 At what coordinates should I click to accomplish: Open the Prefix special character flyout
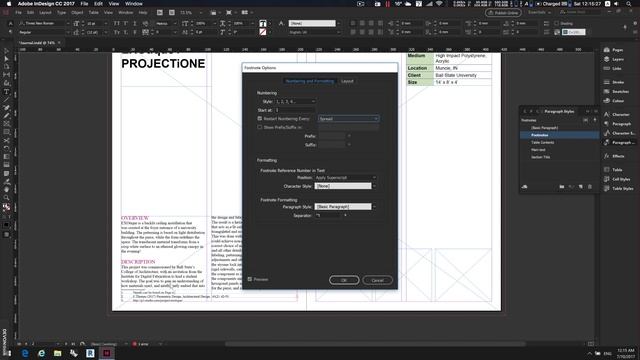pyautogui.click(x=349, y=136)
